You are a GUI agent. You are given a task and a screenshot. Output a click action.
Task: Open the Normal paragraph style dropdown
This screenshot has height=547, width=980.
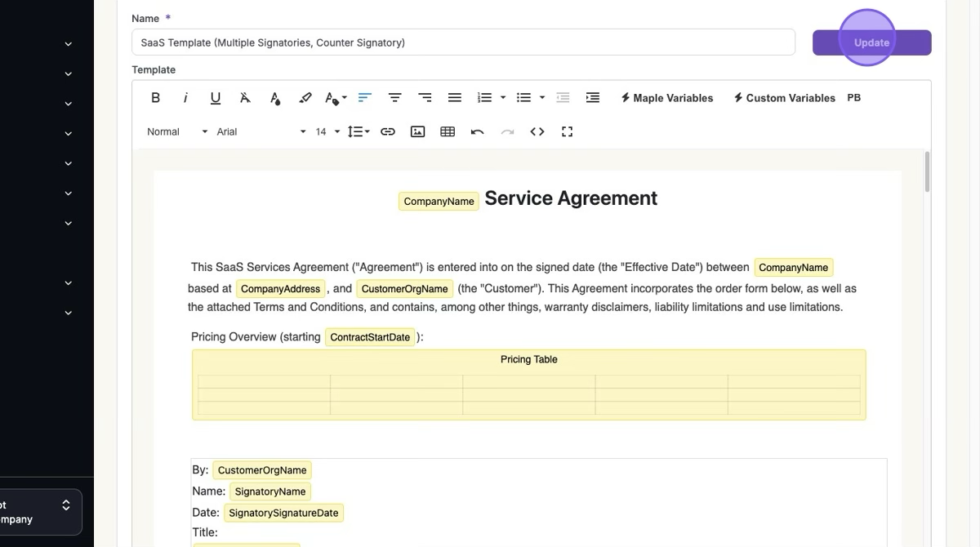point(177,131)
